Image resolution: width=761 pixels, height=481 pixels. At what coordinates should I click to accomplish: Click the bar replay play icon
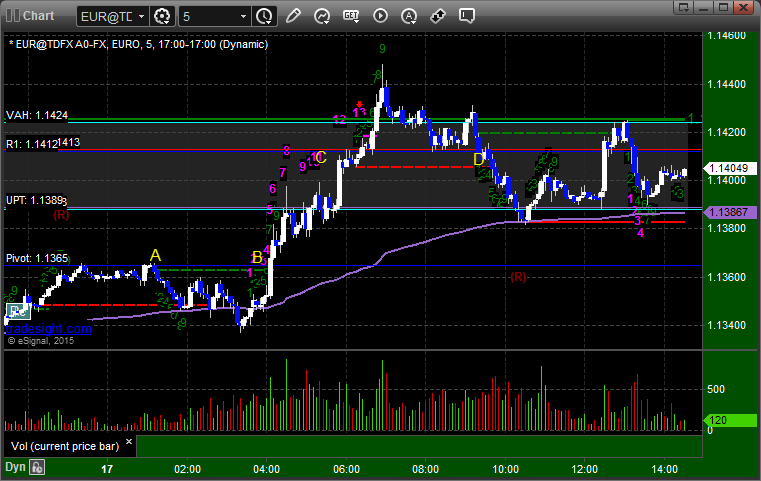[380, 16]
